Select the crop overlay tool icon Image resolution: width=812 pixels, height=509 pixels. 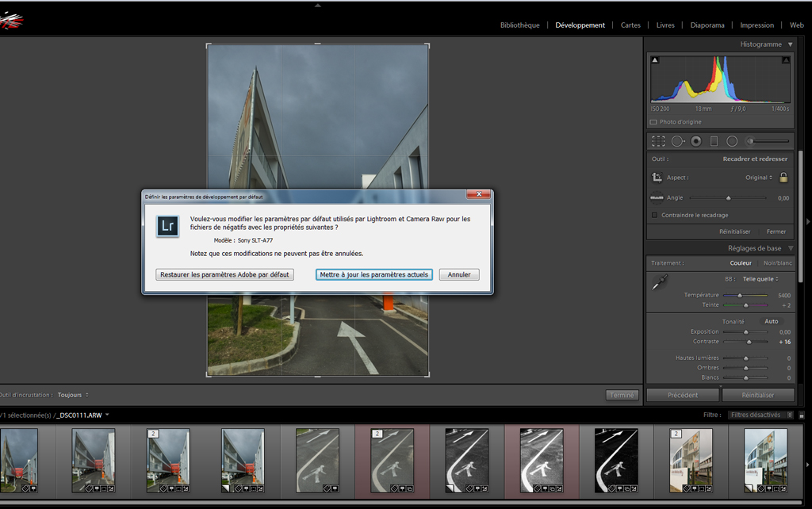658,141
